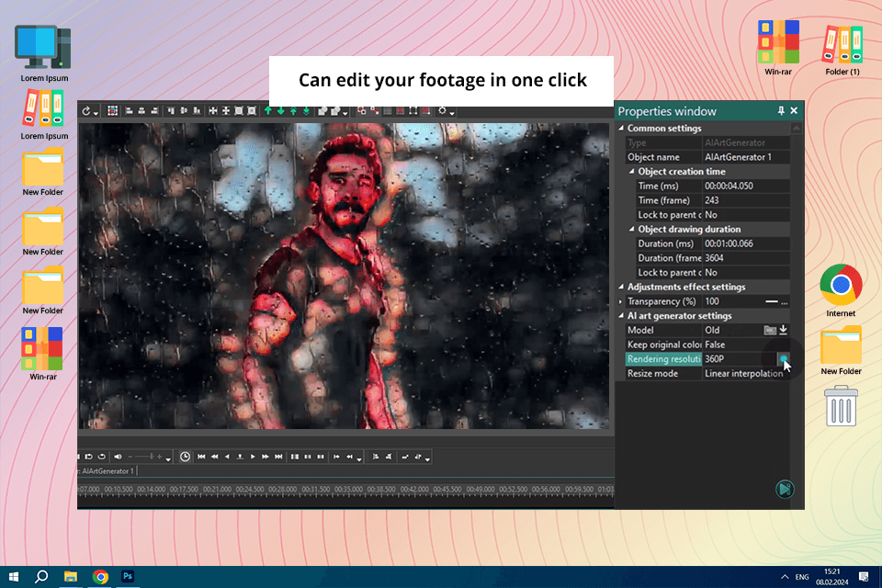This screenshot has width=882, height=588.
Task: Pin the Properties window
Action: [781, 111]
